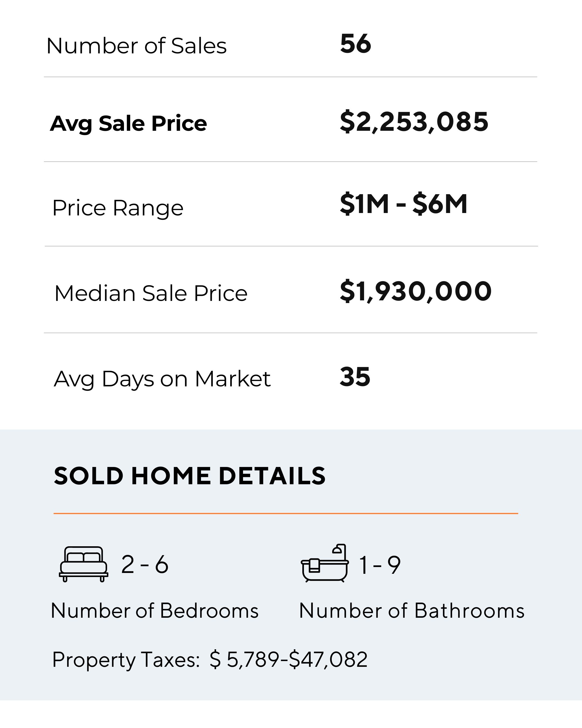The image size is (582, 728).
Task: Select the $2,253,085 average price value
Action: (x=414, y=122)
